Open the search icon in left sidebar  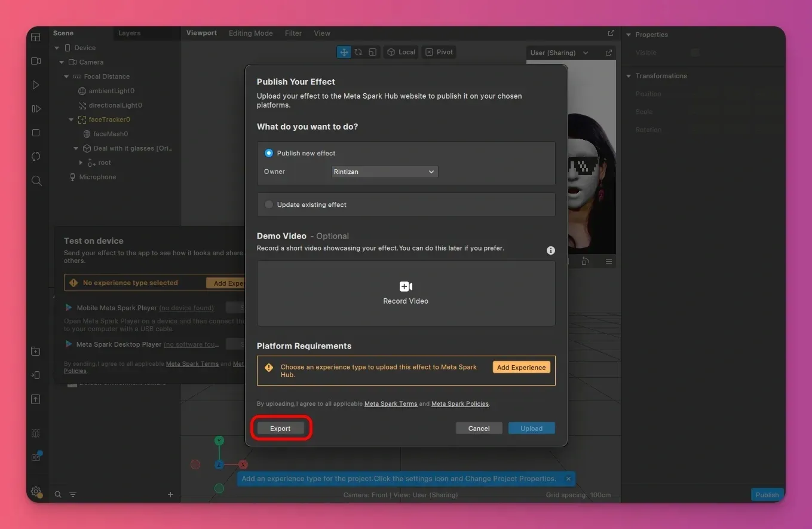pyautogui.click(x=36, y=181)
